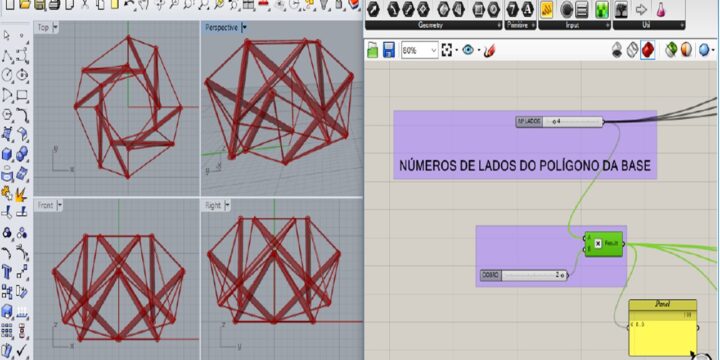Enable shaded red preview mode

pos(647,50)
